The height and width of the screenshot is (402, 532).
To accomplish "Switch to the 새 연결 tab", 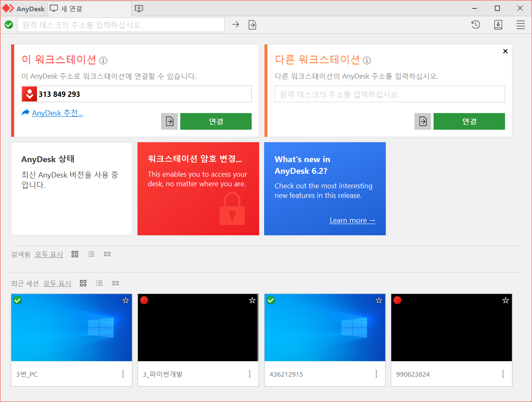I will 89,8.
